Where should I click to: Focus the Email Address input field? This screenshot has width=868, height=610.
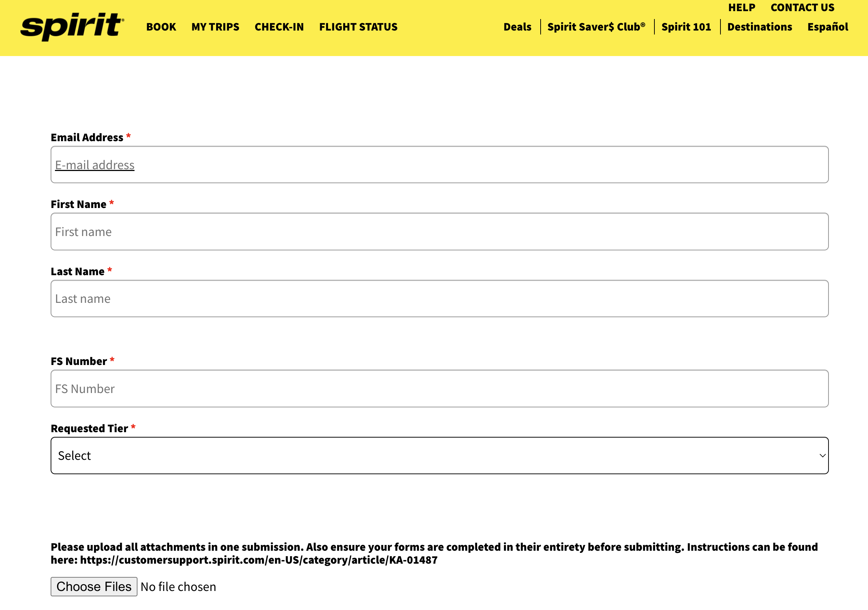click(x=439, y=165)
